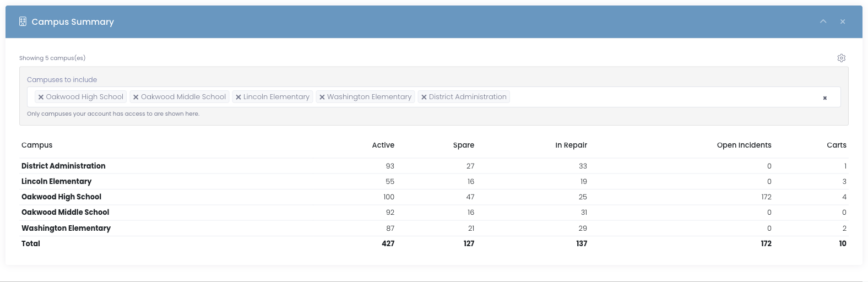Remove Oakwood High School tag
868x282 pixels.
point(41,97)
